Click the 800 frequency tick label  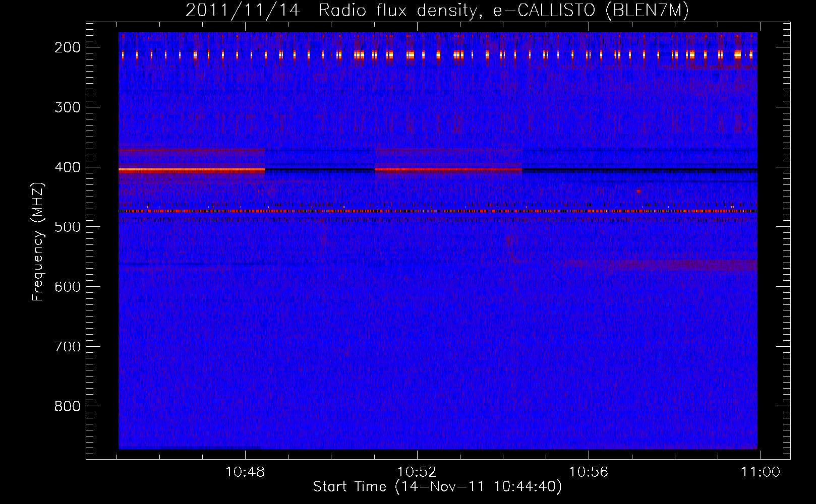67,406
